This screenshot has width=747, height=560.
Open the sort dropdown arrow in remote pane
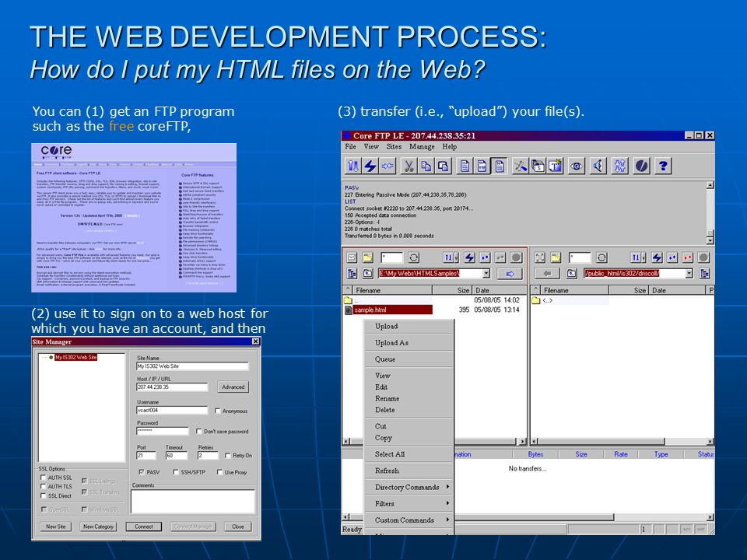click(x=644, y=257)
